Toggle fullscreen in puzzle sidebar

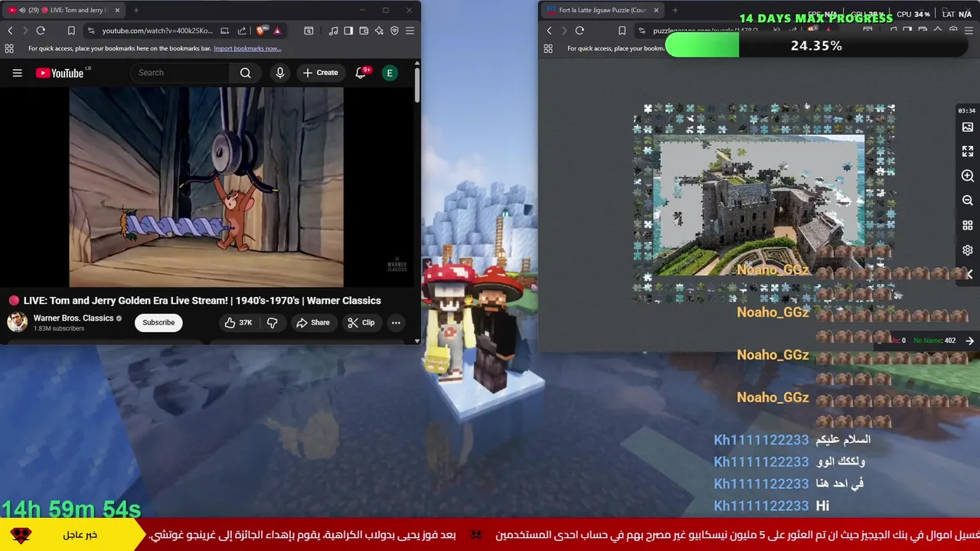pos(968,152)
